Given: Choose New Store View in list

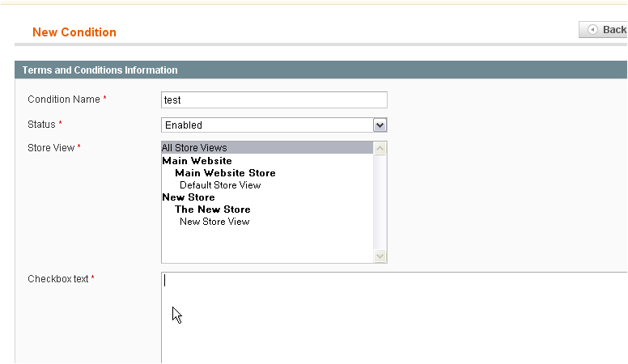Looking at the screenshot, I should tap(214, 222).
